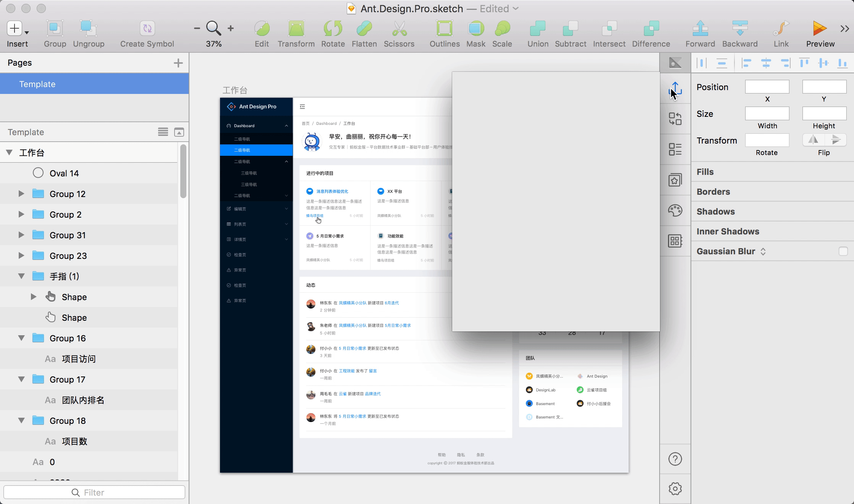
Task: Click the Union boolean operation icon
Action: [537, 29]
